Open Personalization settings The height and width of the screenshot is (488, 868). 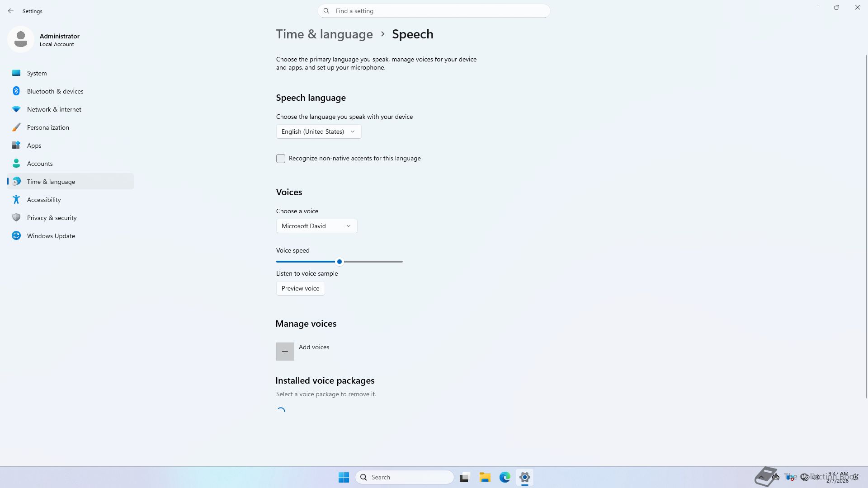(48, 127)
